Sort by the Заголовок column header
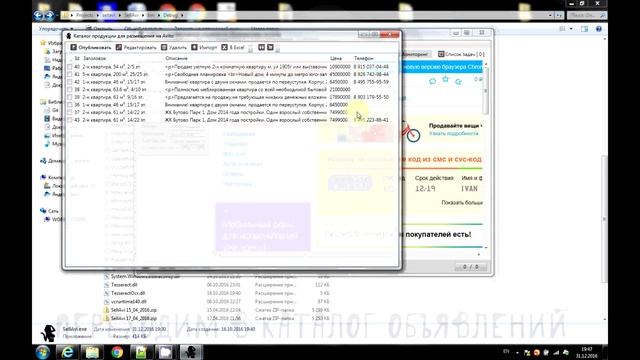The height and width of the screenshot is (360, 640). pyautogui.click(x=94, y=58)
